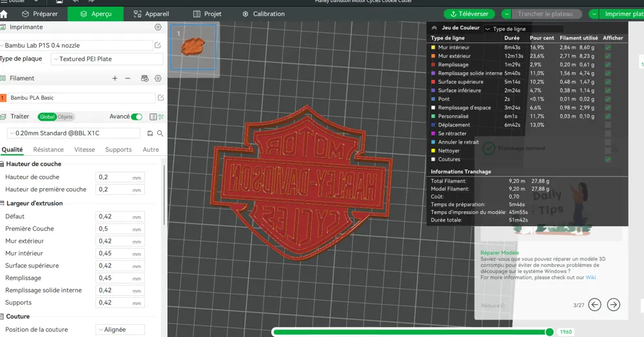Switch to the Préparer tab
The image size is (644, 337).
(x=40, y=14)
